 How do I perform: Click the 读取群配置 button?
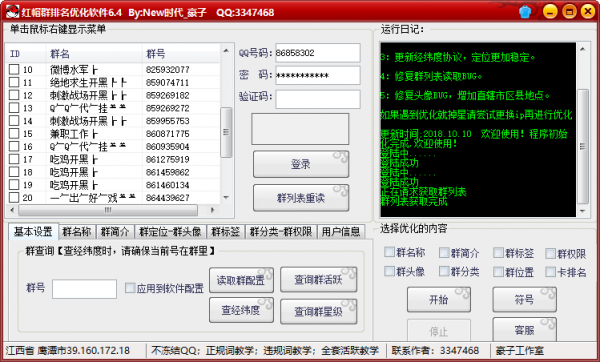pos(241,280)
